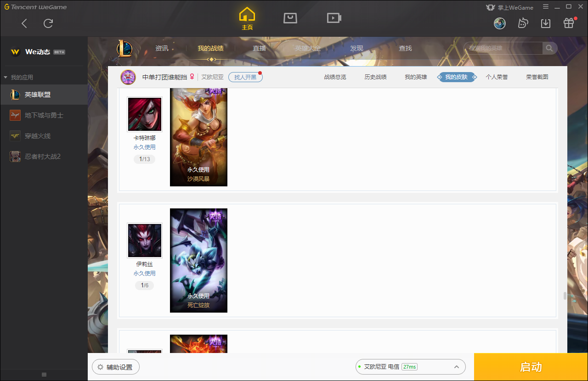Open the gift box icon
Viewport: 588px width, 381px height.
click(x=569, y=23)
